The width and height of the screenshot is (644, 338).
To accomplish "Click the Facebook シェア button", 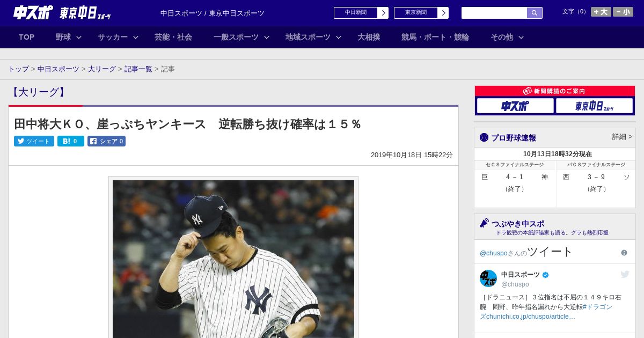I will (106, 141).
